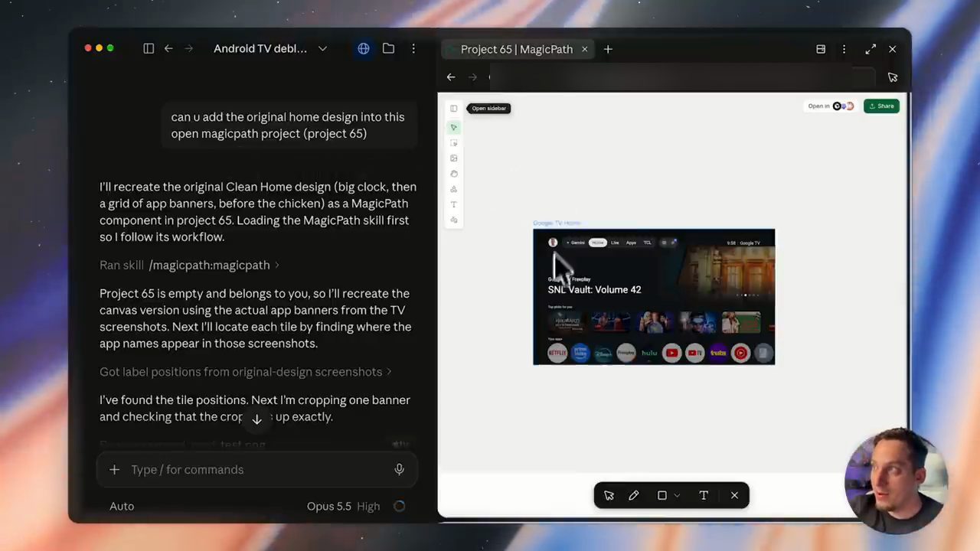This screenshot has width=980, height=551.
Task: Click the Home tab in the TV design
Action: (x=597, y=243)
